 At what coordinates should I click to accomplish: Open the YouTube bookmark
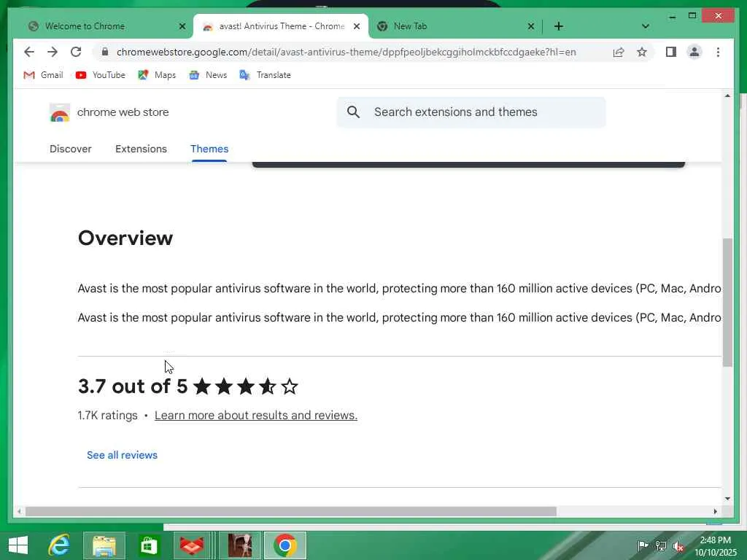click(100, 75)
